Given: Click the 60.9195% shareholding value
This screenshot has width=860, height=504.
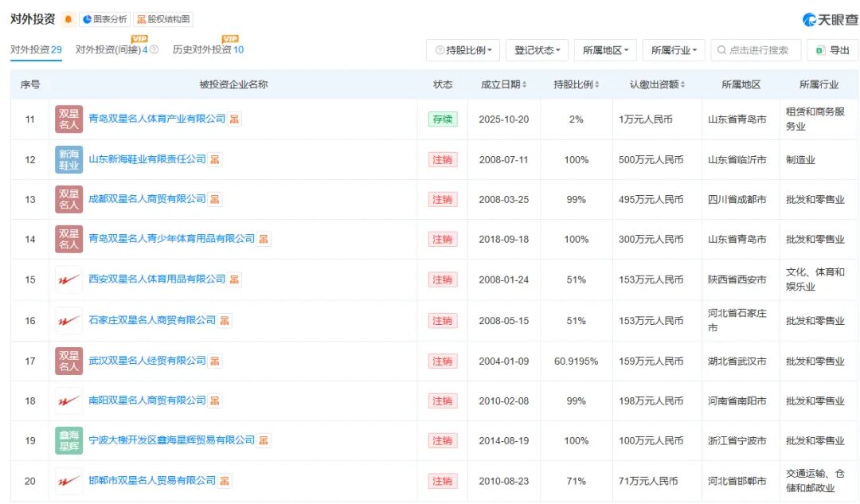Looking at the screenshot, I should click(x=576, y=361).
